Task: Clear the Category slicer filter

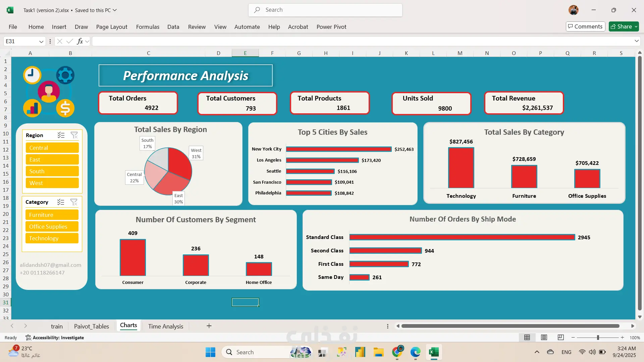Action: (x=74, y=202)
